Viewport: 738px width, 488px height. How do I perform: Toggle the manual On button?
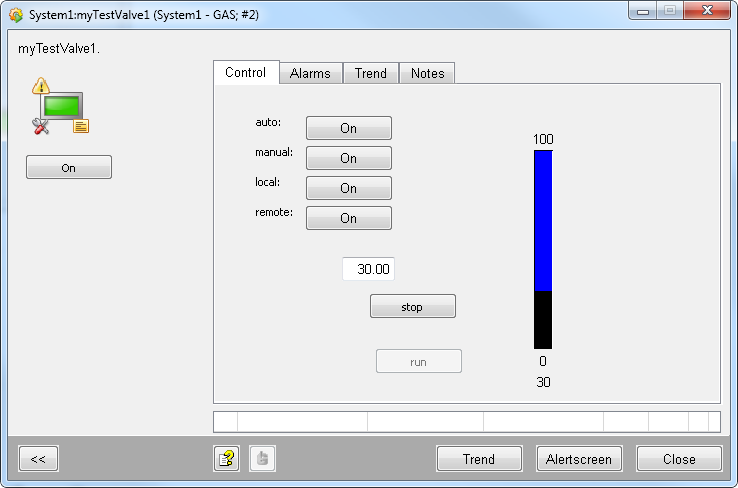(349, 158)
